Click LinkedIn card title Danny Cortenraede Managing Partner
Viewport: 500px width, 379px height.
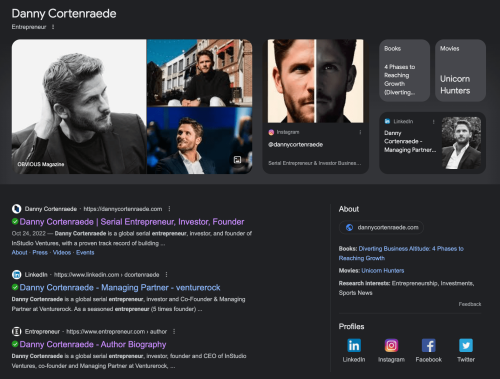410,141
